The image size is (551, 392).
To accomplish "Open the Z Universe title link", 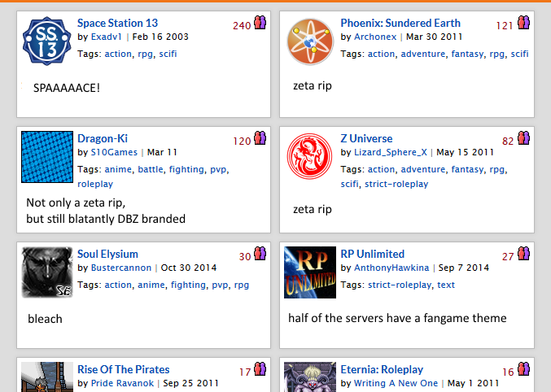I will [x=366, y=139].
